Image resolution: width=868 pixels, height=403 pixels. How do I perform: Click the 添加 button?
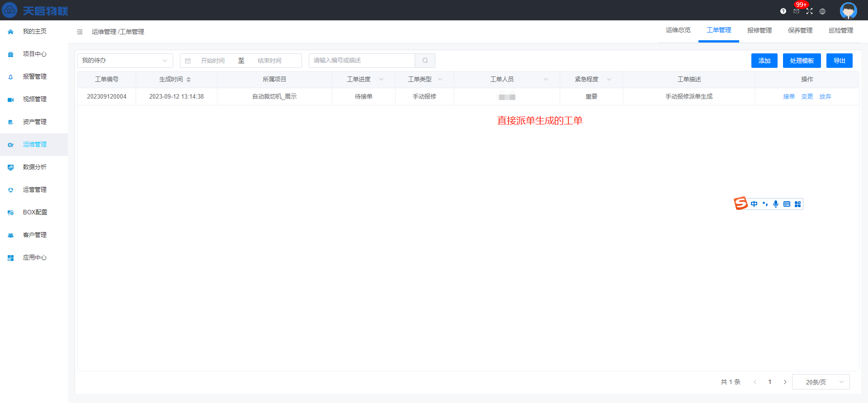pyautogui.click(x=764, y=61)
